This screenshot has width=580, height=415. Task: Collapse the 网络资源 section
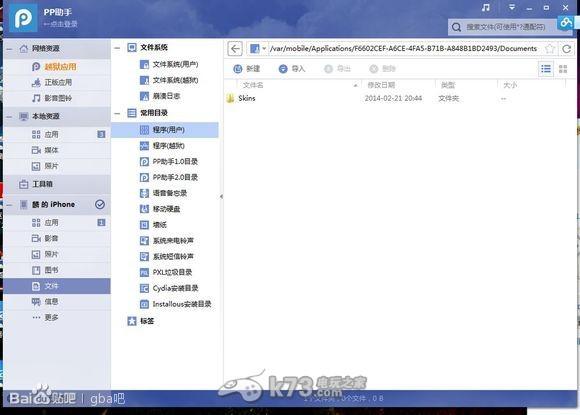9,49
